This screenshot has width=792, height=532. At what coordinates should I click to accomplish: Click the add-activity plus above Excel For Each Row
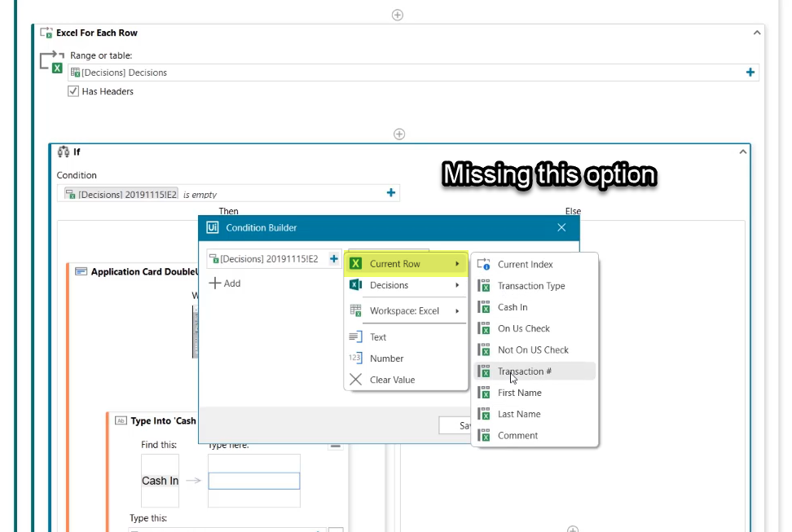coord(398,15)
